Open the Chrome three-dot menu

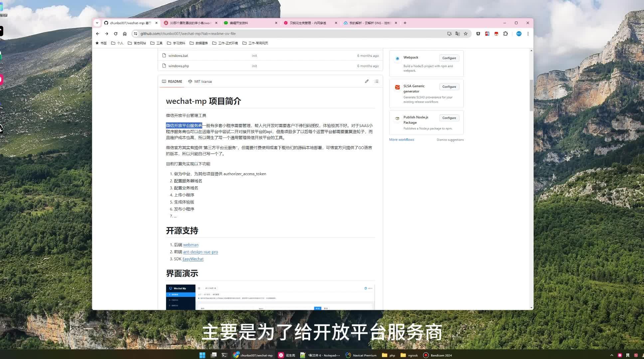528,34
